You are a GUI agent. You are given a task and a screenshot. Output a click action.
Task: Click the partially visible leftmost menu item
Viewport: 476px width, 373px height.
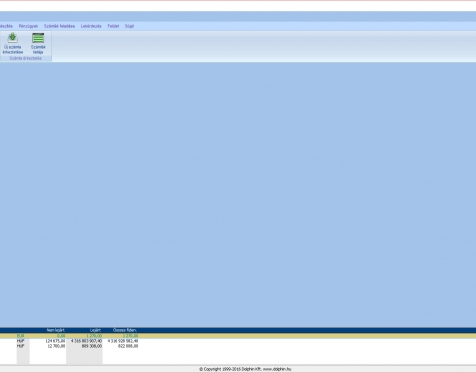tap(6, 26)
